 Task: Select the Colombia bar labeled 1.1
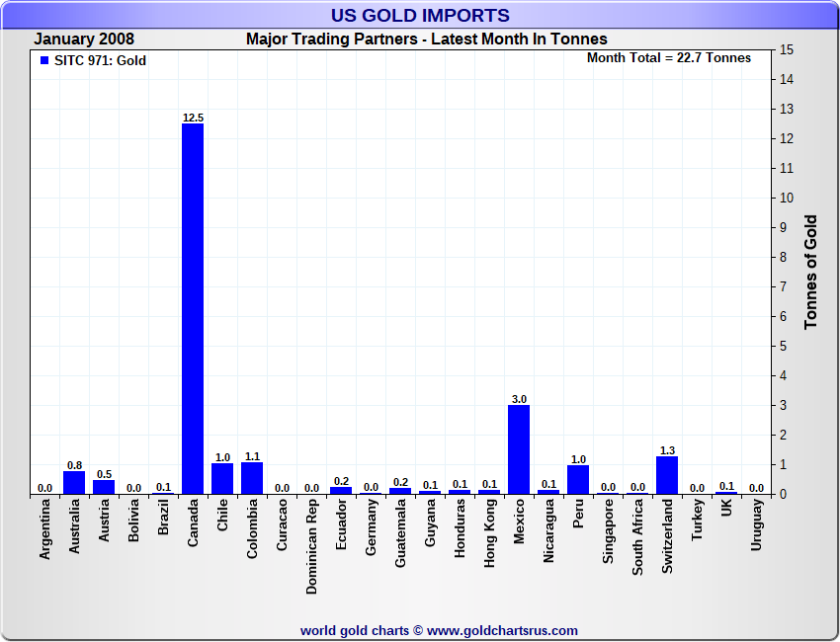coord(252,478)
